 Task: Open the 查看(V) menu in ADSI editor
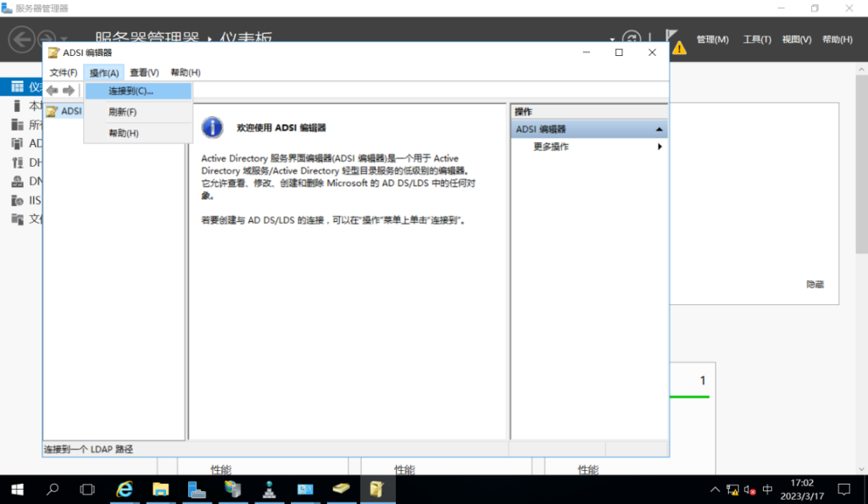coord(144,73)
